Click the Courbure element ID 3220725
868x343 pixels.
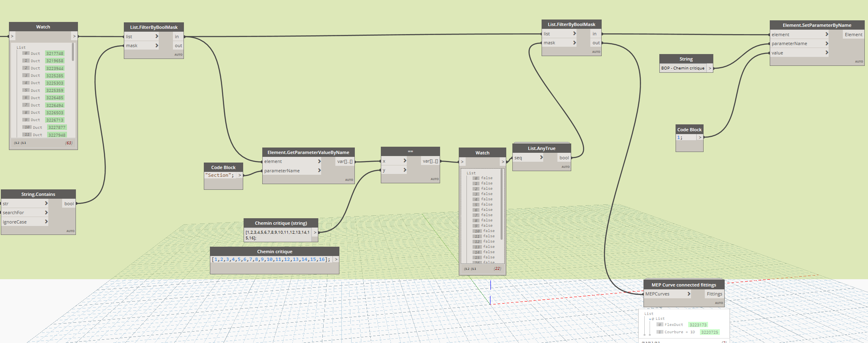click(x=709, y=332)
